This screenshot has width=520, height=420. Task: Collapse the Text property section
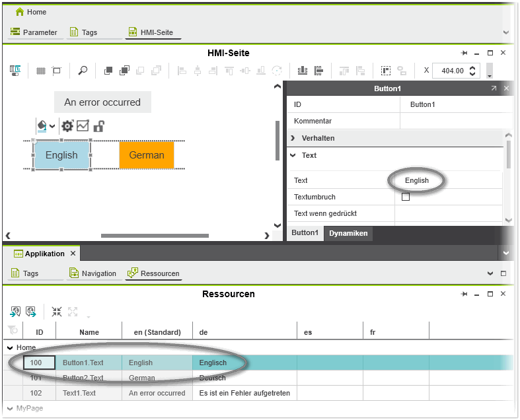pos(293,155)
